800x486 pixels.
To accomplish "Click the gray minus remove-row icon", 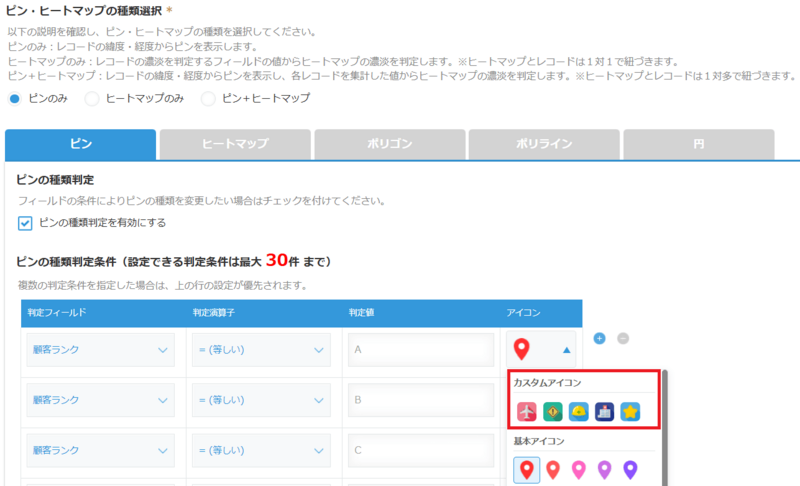I will (622, 339).
